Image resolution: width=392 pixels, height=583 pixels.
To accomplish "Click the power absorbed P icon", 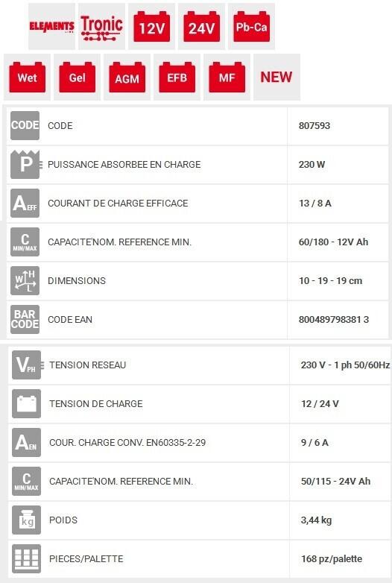I will [25, 164].
